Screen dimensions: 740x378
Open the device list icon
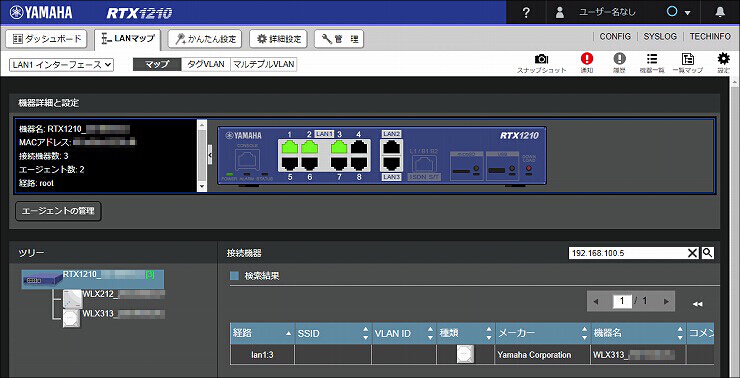652,59
